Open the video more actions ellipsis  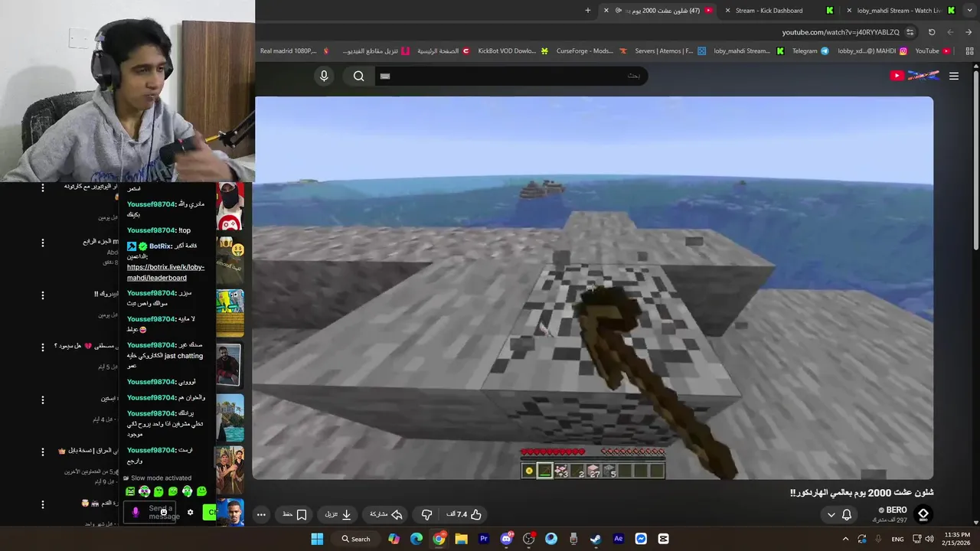point(261,514)
